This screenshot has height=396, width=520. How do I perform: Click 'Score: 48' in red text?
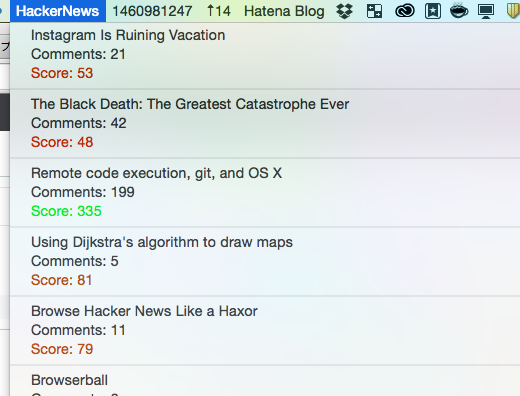click(62, 142)
